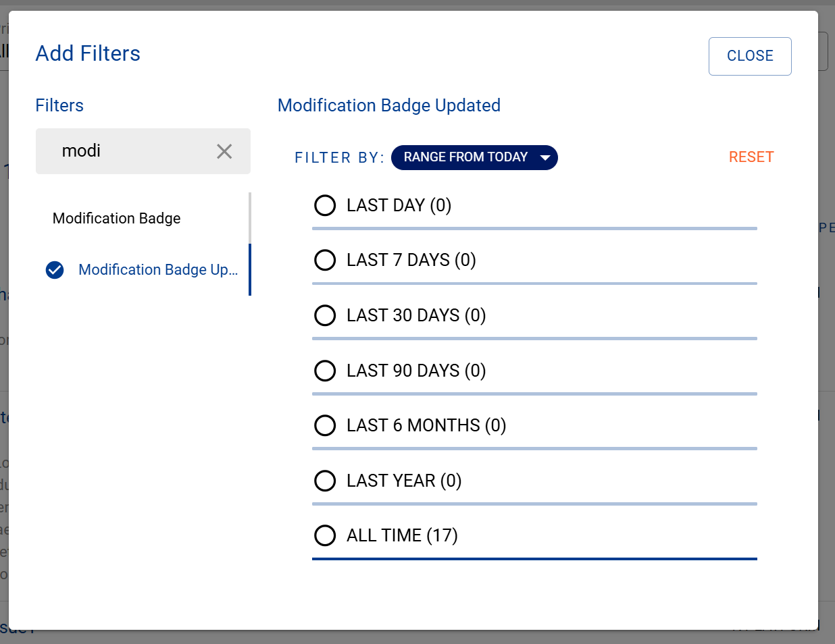Choose the Last Year radio circle
The width and height of the screenshot is (835, 644).
coord(325,481)
